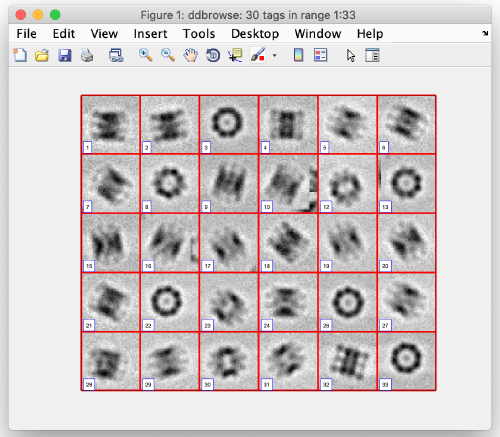Select the Edit Plot arrow tool
The image size is (500, 437).
click(x=351, y=55)
